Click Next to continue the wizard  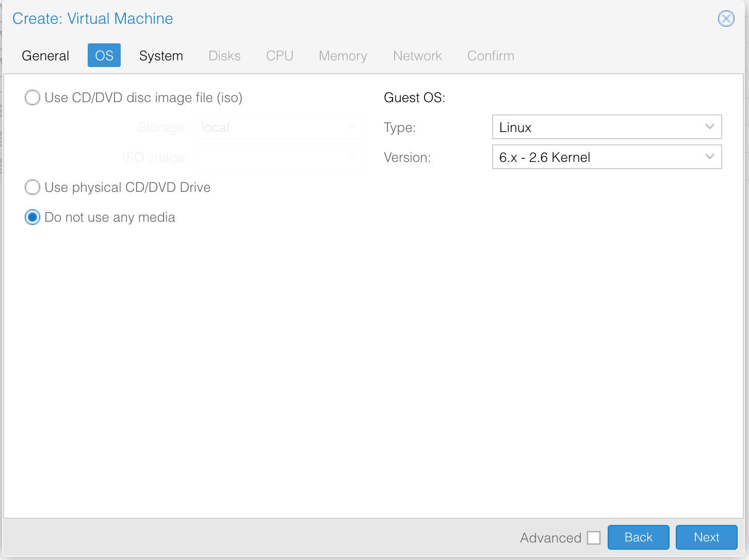[x=706, y=537]
